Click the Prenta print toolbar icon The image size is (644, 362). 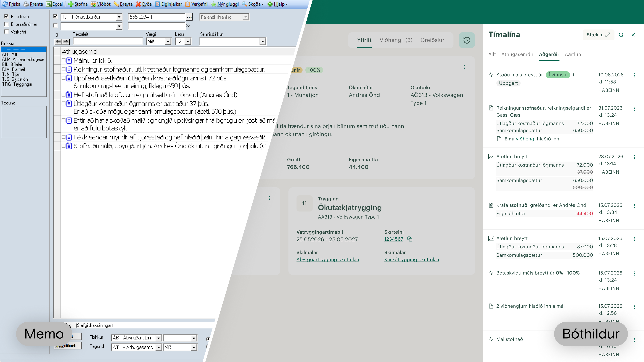click(26, 4)
